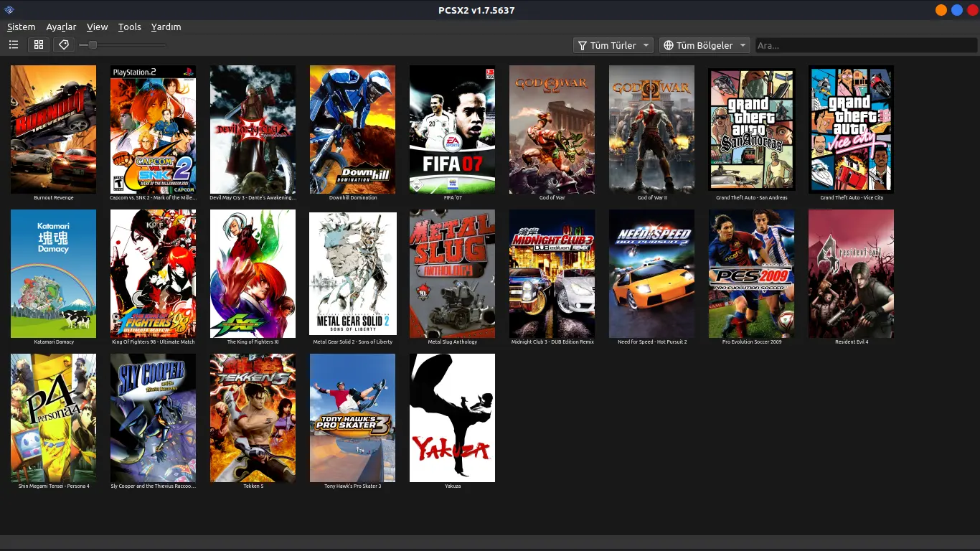Click "Downhill Domination" title label

[352, 198]
